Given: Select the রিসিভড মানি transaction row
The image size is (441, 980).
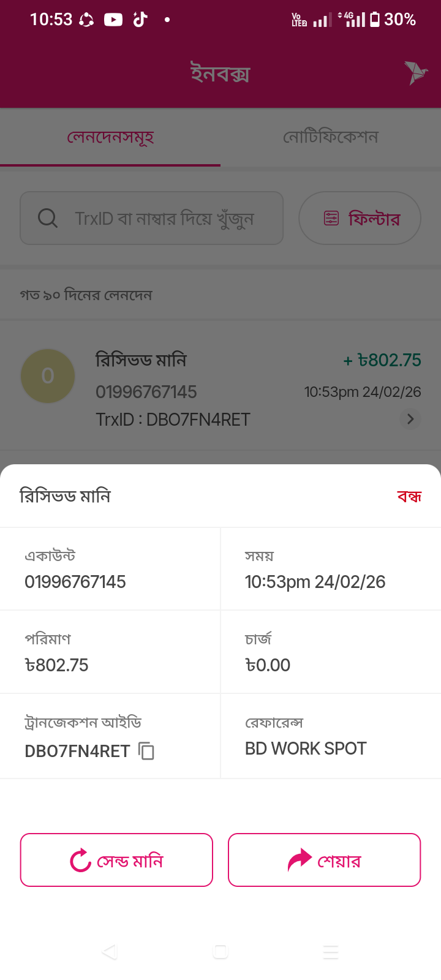Looking at the screenshot, I should [221, 389].
